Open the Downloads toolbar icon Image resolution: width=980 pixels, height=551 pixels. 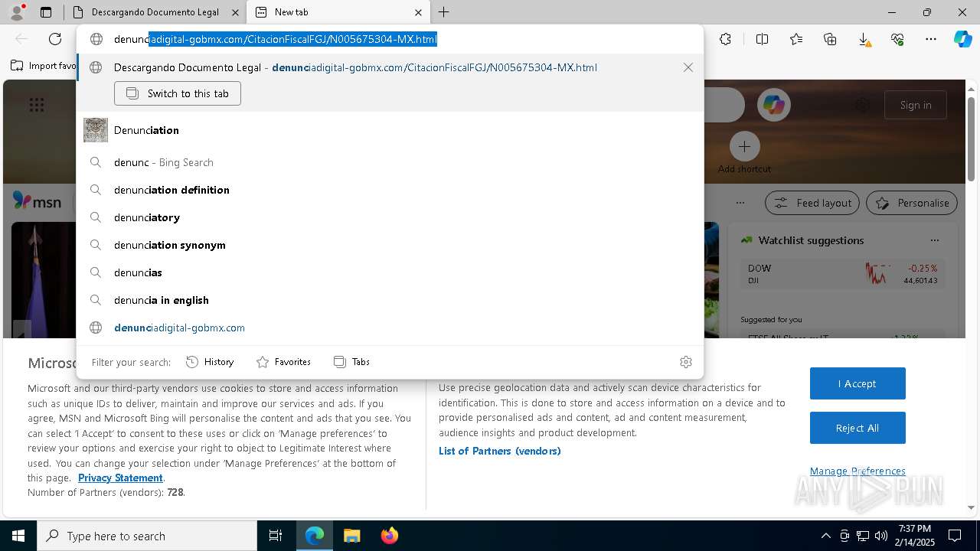click(x=864, y=39)
